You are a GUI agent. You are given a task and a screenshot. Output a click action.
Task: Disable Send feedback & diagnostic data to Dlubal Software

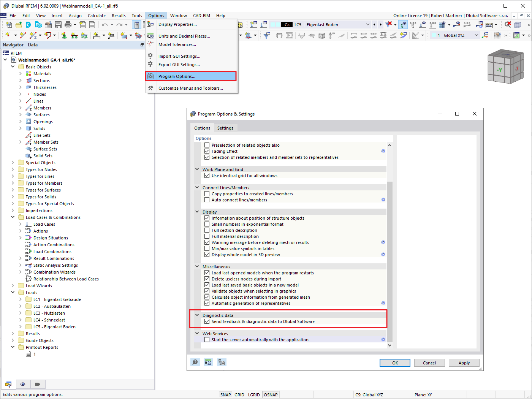pos(207,321)
